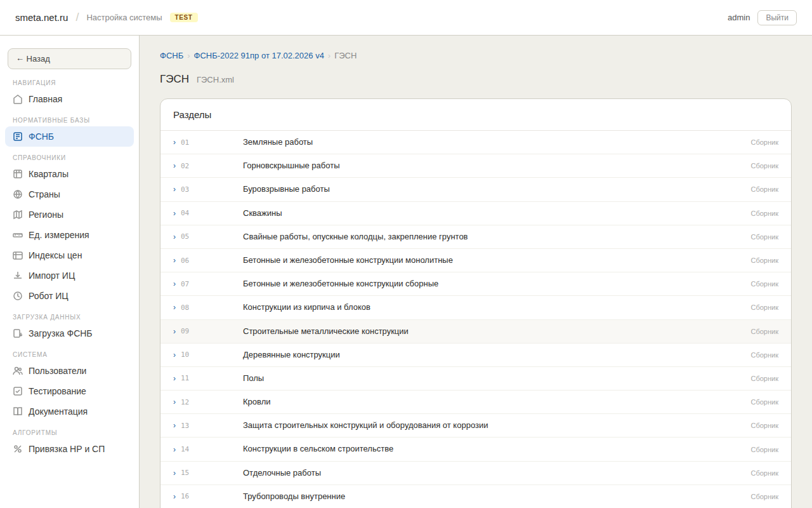Expand section 12 Кровли chevron
Viewport: 812px width, 508px height.
click(174, 402)
